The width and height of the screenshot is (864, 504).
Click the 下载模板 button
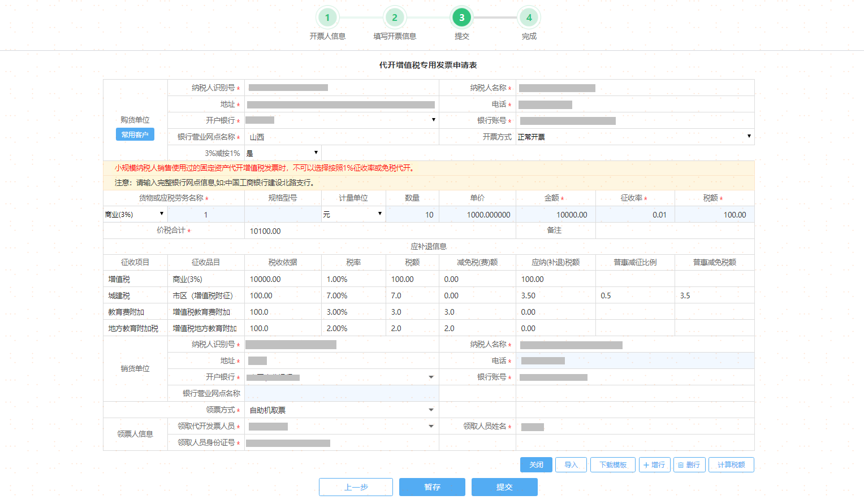pyautogui.click(x=613, y=465)
